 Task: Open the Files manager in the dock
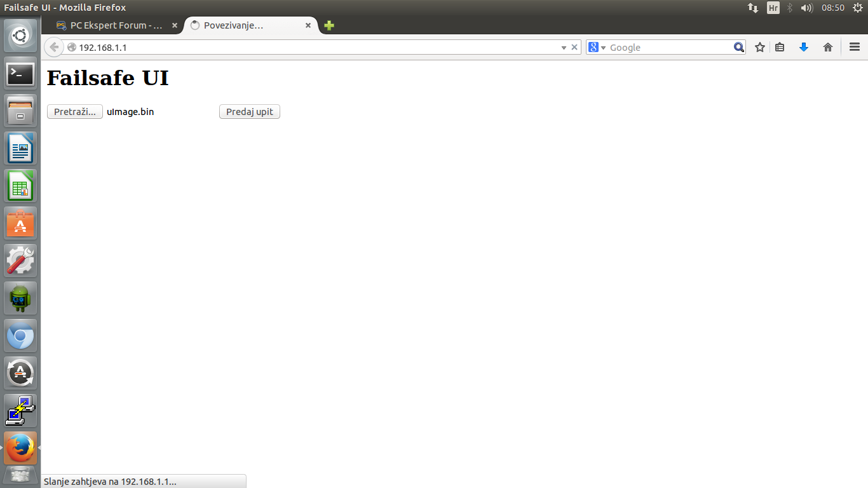20,111
